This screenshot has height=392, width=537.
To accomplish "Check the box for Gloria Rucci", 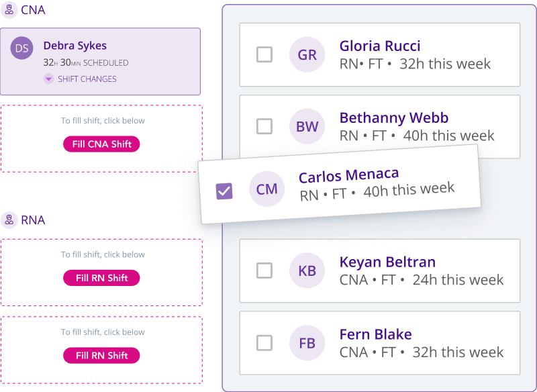I will tap(264, 55).
